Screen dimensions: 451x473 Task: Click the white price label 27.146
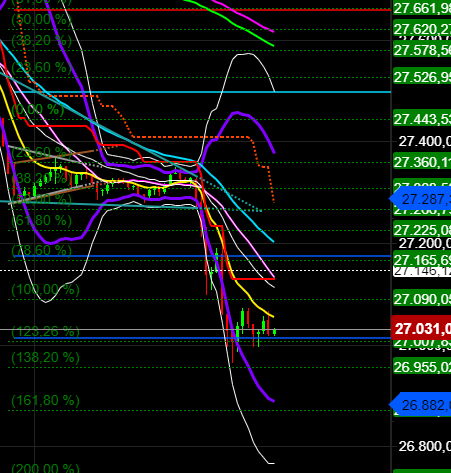point(422,271)
